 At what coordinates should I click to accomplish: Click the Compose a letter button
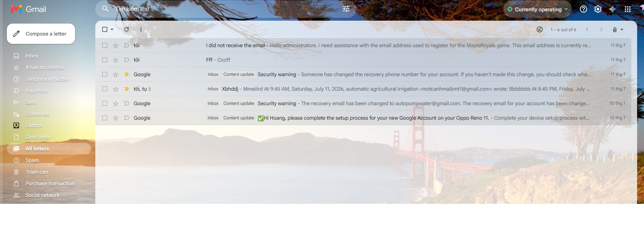pos(41,34)
